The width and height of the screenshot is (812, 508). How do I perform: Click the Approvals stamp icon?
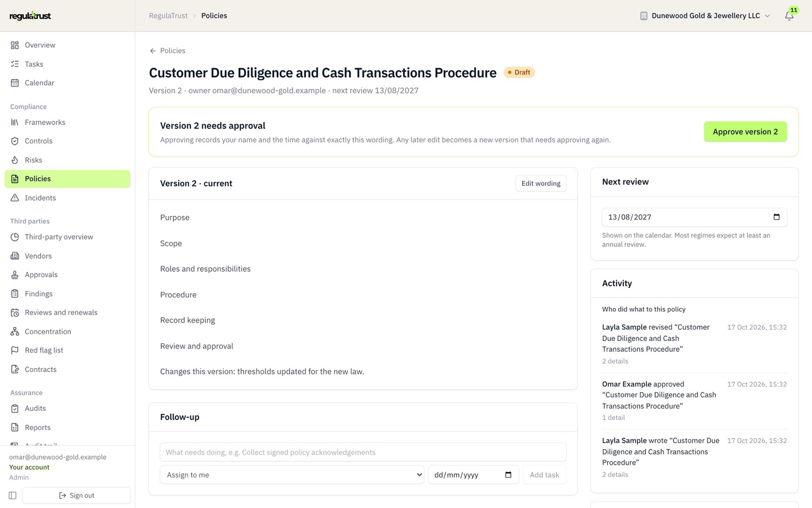(15, 275)
